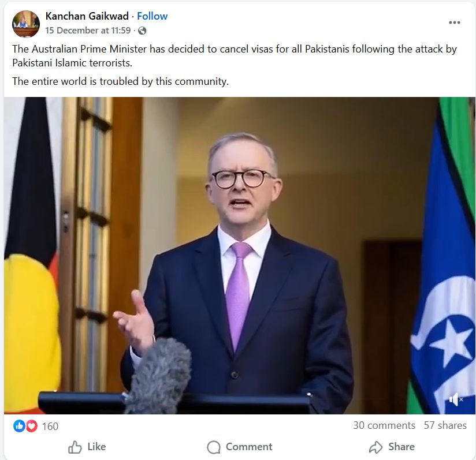Image resolution: width=476 pixels, height=460 pixels.
Task: Open the Kanchan Gaikwad profile name link
Action: (x=87, y=16)
